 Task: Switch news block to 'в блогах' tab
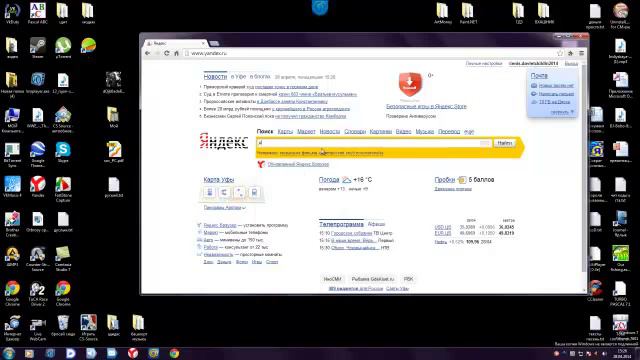(260, 76)
